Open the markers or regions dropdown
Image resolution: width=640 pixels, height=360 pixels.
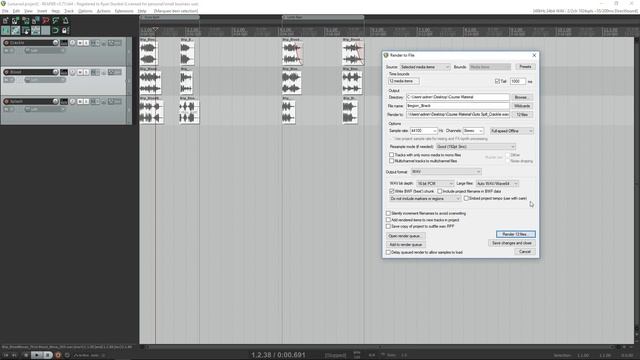click(425, 198)
